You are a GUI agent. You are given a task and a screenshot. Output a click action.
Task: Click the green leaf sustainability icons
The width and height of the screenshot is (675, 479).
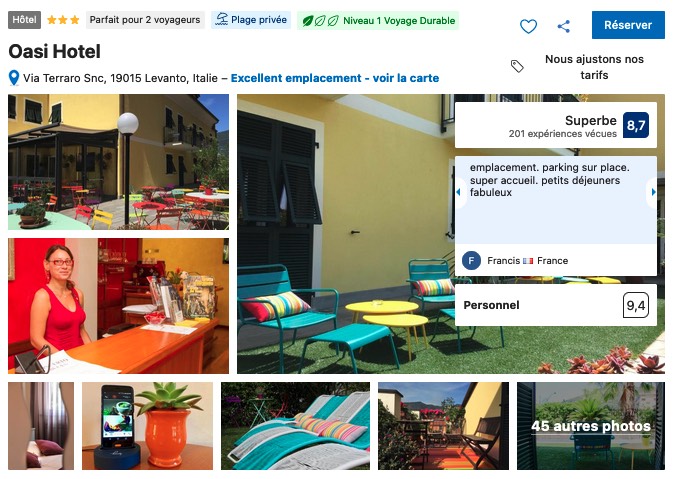(x=320, y=21)
